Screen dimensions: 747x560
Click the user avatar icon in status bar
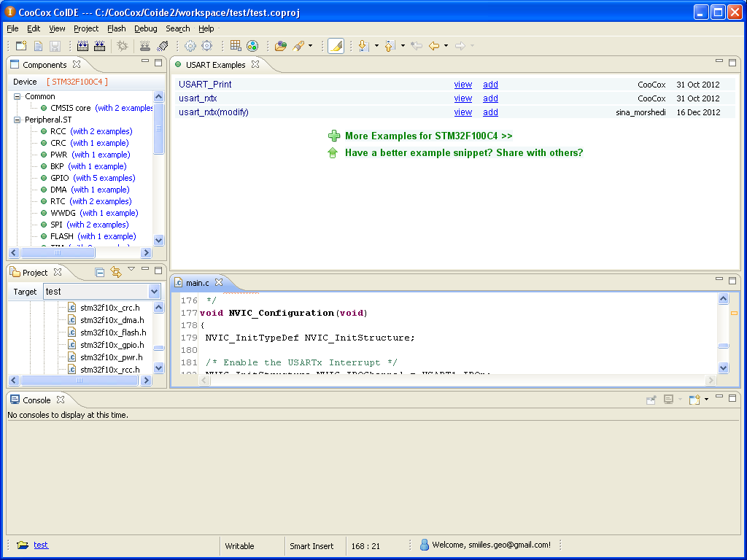pyautogui.click(x=424, y=545)
